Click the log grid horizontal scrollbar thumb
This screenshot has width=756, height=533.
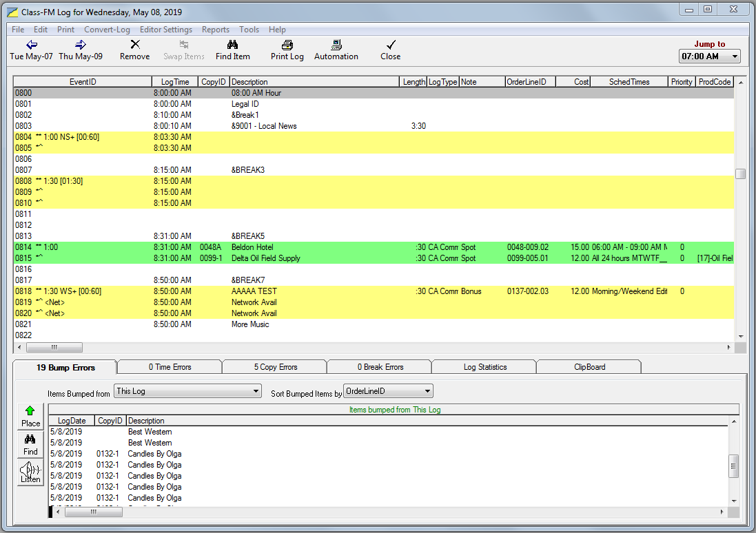tap(54, 347)
